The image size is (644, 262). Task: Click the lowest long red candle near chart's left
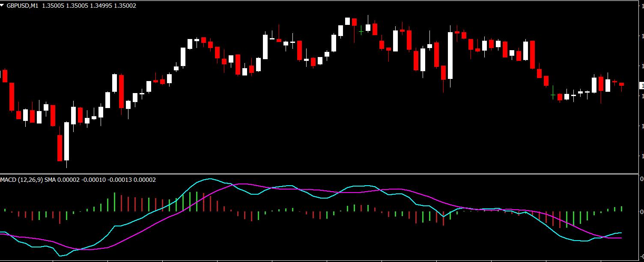(x=60, y=148)
